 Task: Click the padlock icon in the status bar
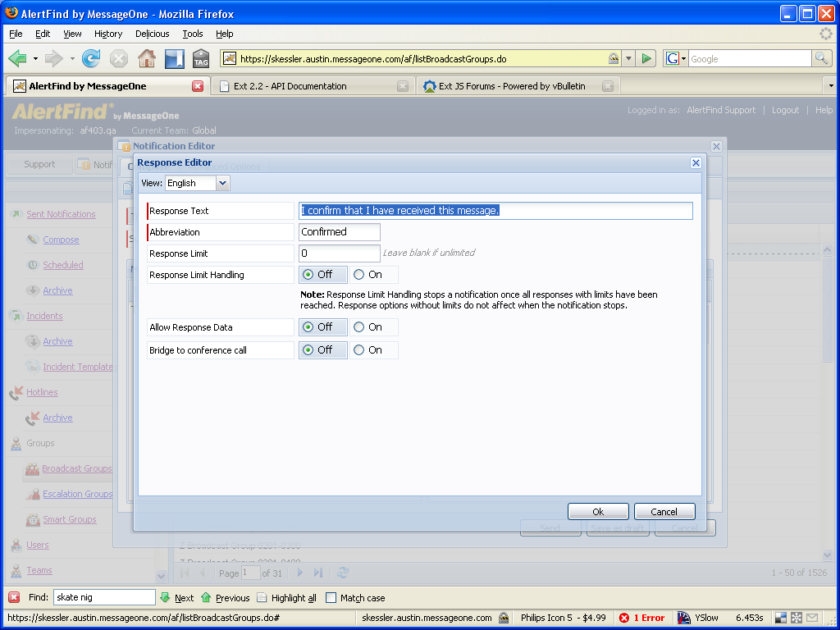click(504, 618)
